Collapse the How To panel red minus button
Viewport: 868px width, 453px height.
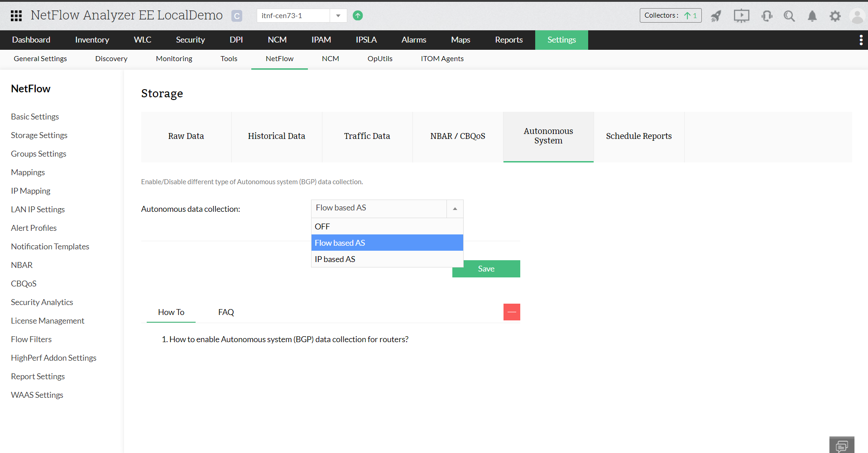coord(512,312)
